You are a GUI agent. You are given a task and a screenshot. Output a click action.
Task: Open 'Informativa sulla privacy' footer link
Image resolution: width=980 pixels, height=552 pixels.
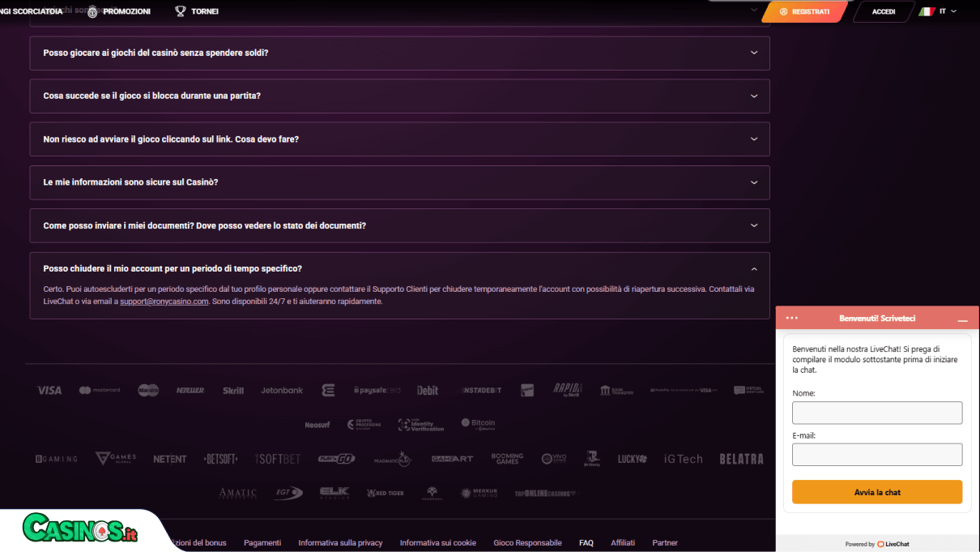coord(340,543)
